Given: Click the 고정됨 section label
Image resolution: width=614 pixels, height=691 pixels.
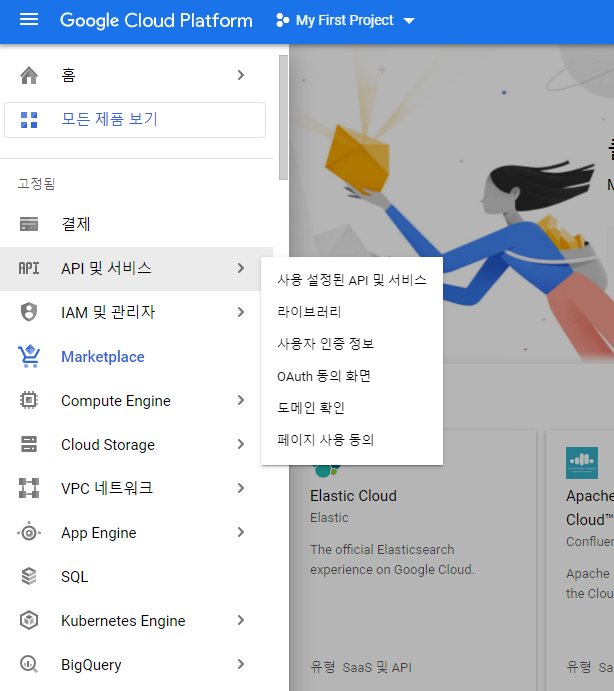Looking at the screenshot, I should click(36, 183).
